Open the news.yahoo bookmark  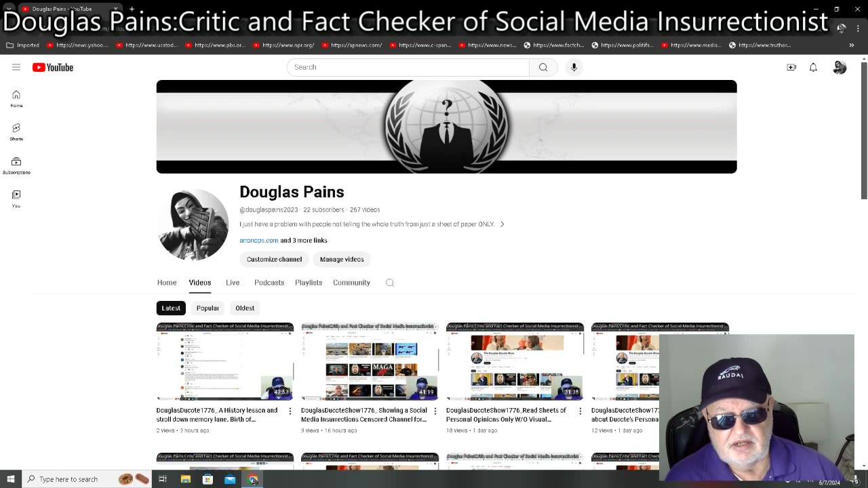click(x=77, y=45)
